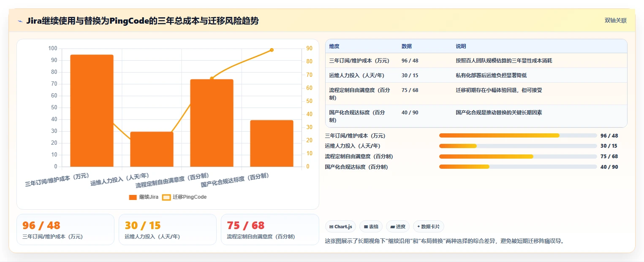
Task: Click progress label 运维人力投入（人天/年）
Action: 353,146
